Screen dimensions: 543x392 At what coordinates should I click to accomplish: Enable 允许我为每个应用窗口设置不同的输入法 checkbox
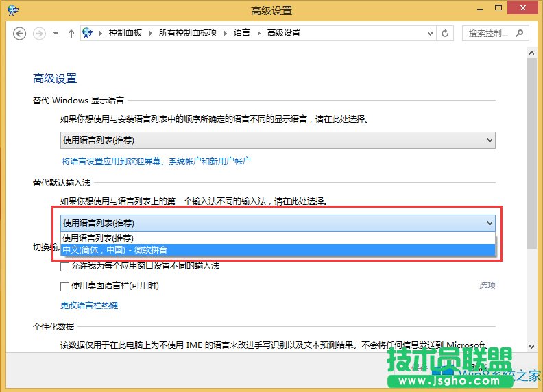tap(65, 266)
